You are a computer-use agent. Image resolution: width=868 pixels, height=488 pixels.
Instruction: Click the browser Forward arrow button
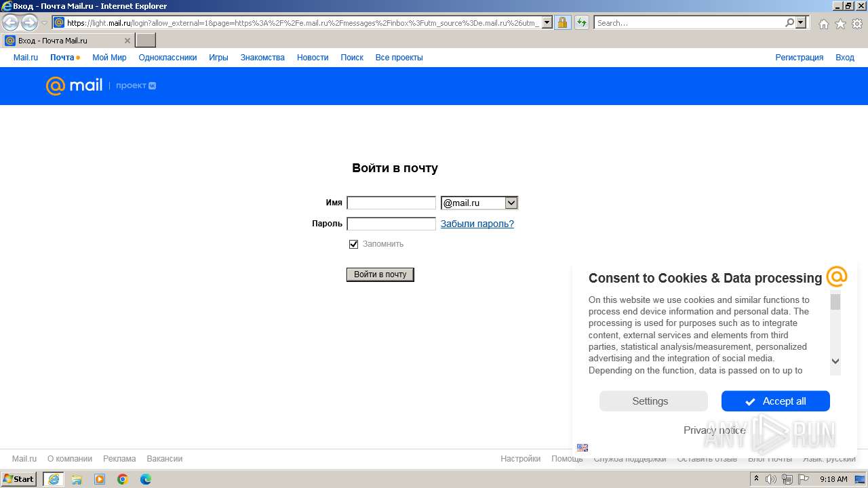tap(29, 23)
